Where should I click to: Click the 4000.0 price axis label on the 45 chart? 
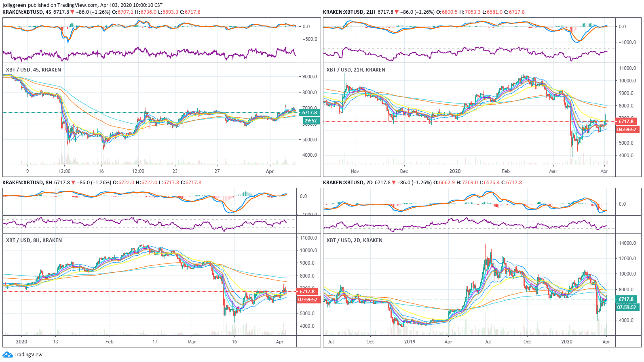(310, 155)
